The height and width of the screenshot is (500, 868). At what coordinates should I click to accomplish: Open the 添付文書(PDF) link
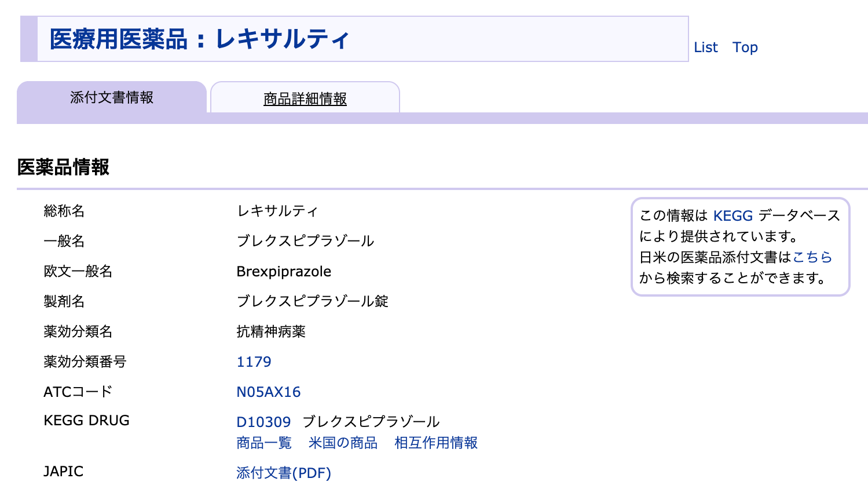(284, 473)
